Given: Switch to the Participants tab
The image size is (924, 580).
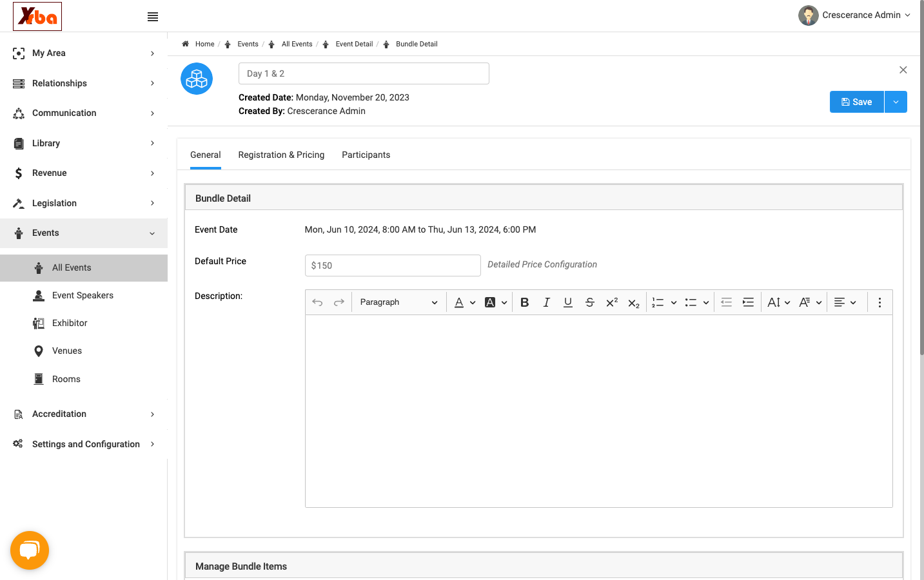Looking at the screenshot, I should (366, 155).
